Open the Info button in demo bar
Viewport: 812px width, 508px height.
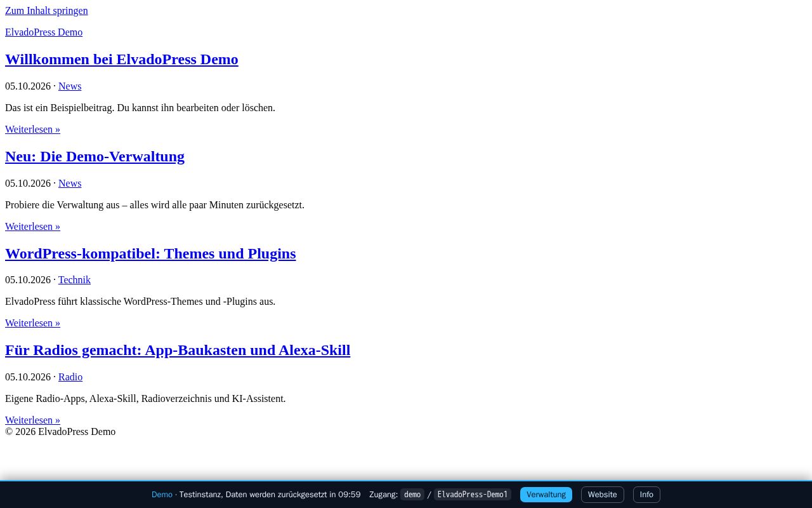(646, 495)
